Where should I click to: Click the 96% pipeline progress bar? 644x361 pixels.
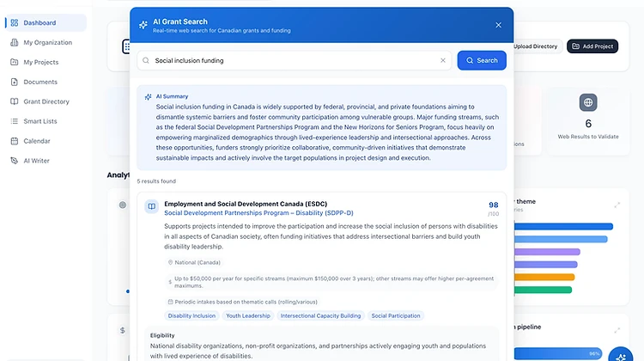point(558,353)
